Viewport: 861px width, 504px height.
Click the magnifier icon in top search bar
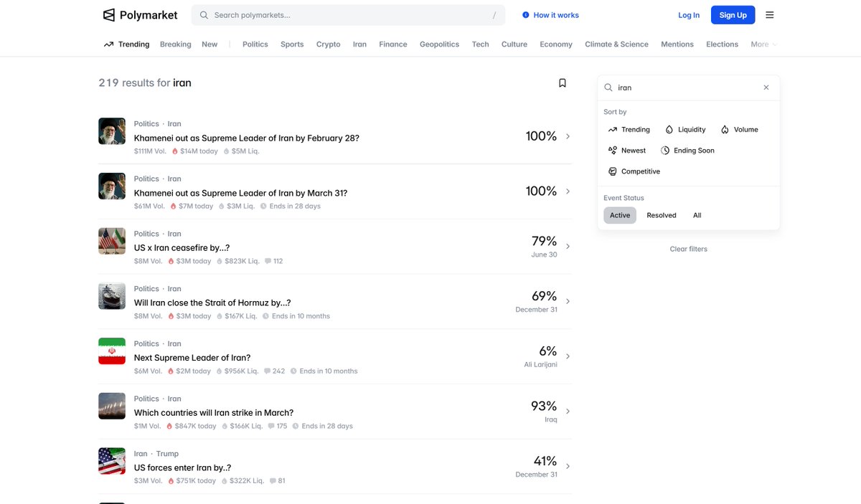pos(204,15)
